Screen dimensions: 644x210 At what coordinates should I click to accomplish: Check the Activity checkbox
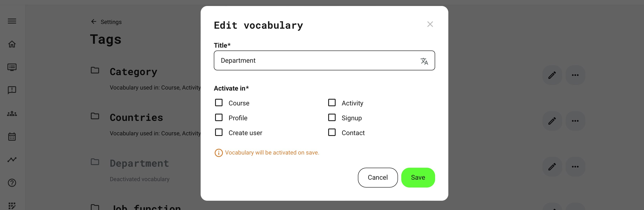[332, 103]
